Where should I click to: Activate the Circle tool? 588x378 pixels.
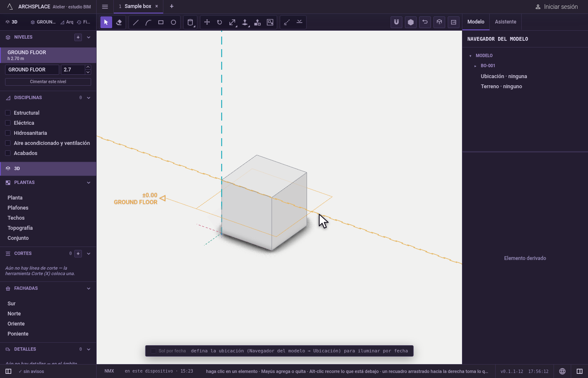coord(173,22)
